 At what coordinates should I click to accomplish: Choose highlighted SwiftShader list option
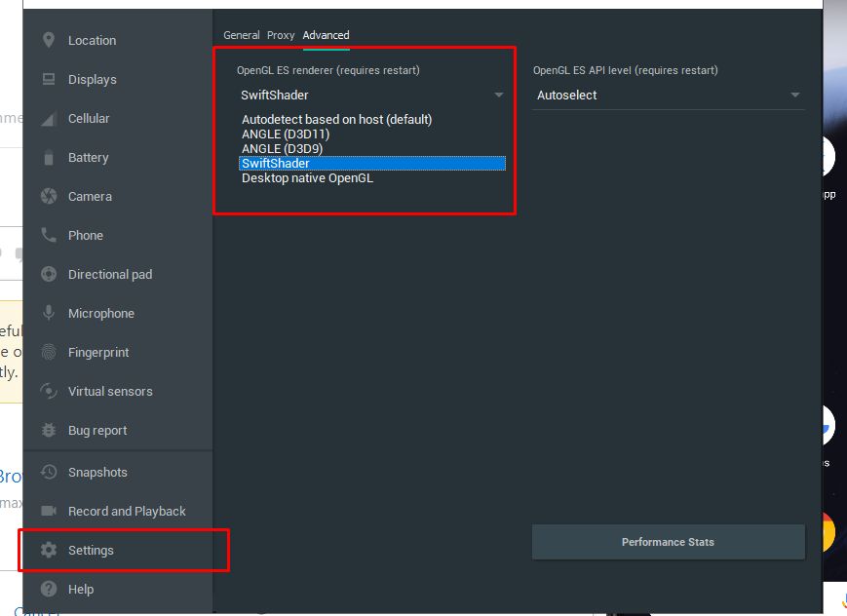pyautogui.click(x=372, y=163)
